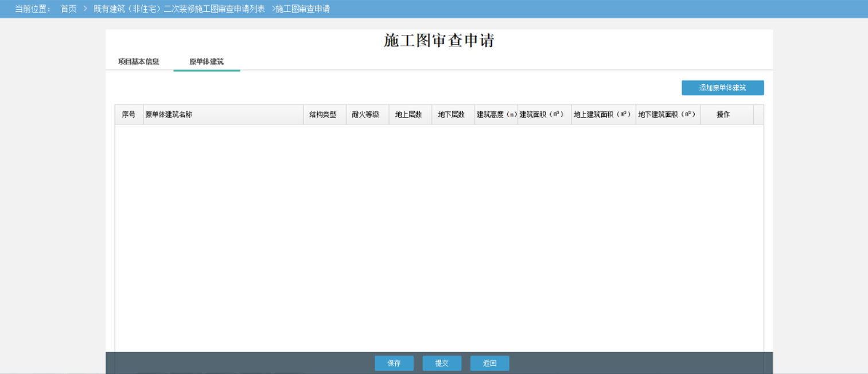Image resolution: width=868 pixels, height=374 pixels.
Task: Click the 地下层数 column header
Action: coord(453,114)
